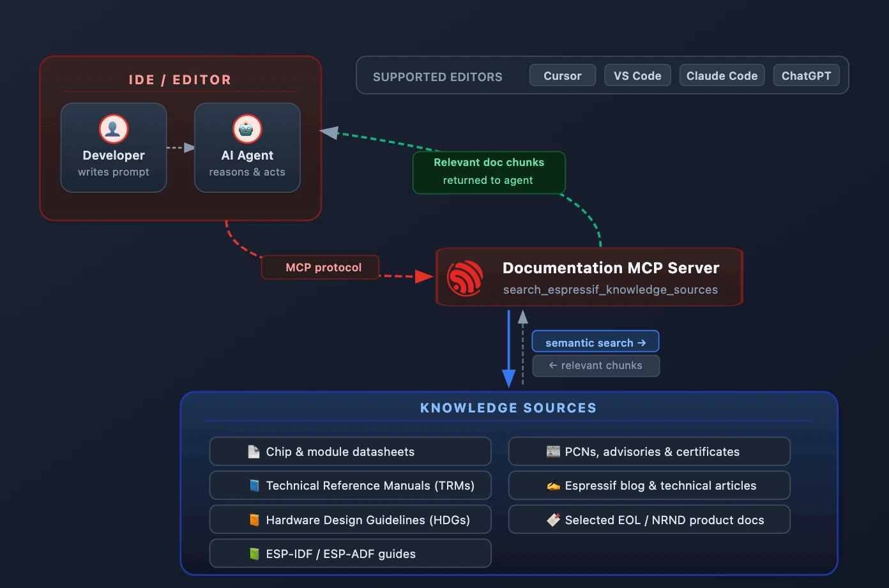Click the AI Agent name label

tap(247, 155)
